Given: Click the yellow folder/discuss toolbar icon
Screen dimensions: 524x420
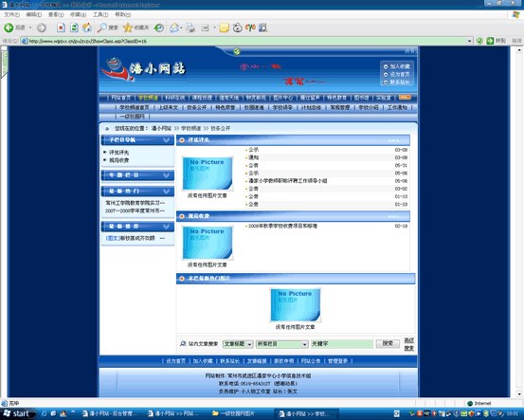Looking at the screenshot, I should coord(225,27).
